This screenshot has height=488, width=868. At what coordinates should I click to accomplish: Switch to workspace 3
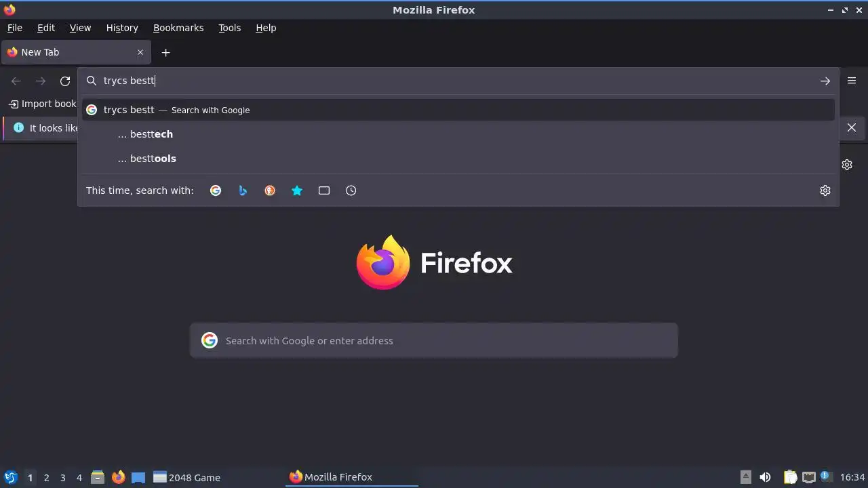click(62, 478)
